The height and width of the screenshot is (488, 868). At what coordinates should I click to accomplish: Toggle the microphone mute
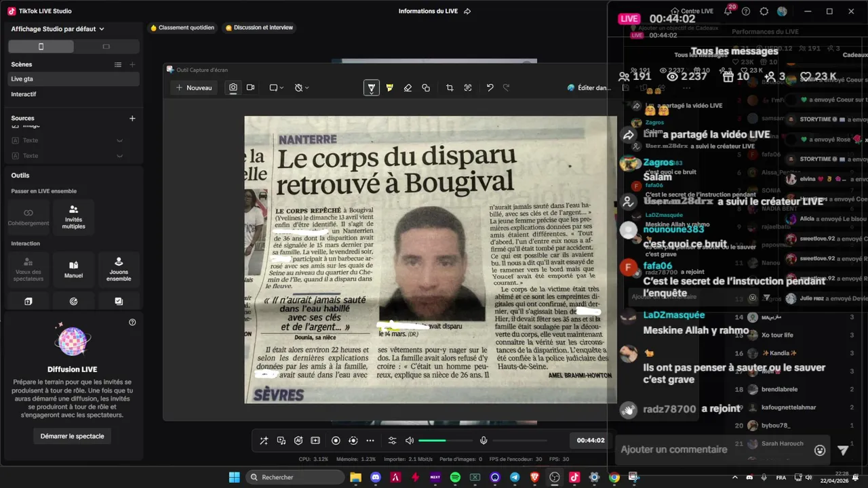click(484, 441)
